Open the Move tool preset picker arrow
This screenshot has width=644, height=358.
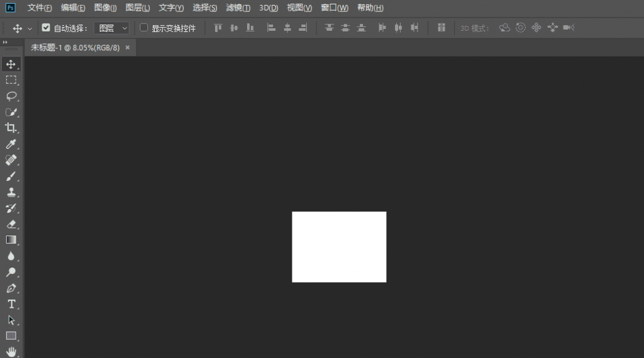pos(30,29)
